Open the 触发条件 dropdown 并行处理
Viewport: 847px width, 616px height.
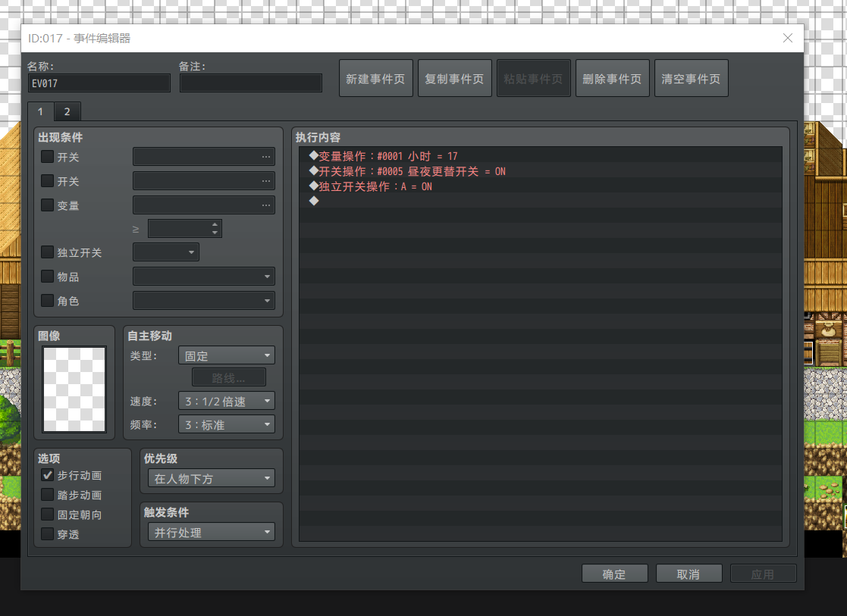point(212,533)
